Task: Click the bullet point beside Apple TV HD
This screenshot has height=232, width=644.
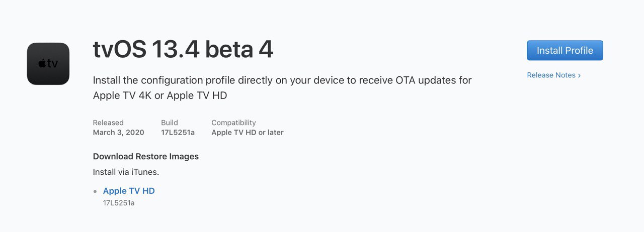Action: (95, 191)
